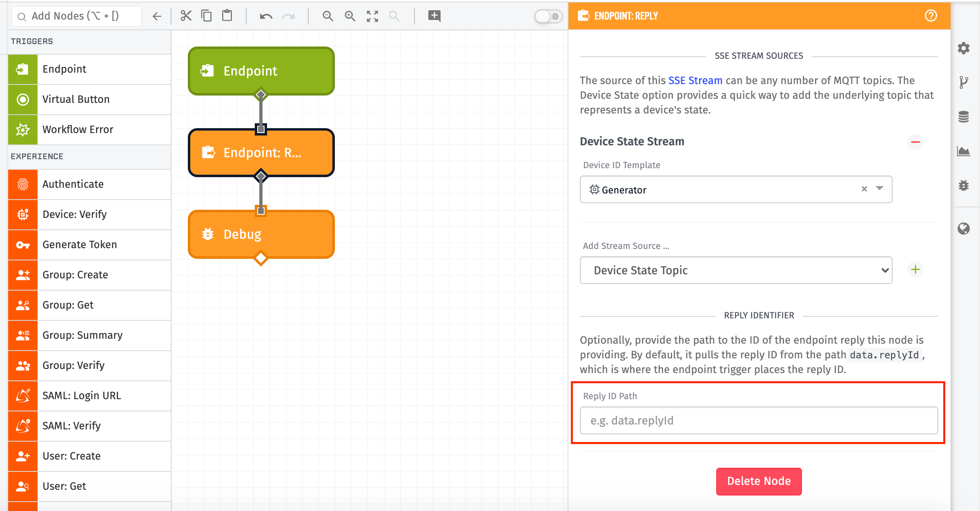
Task: Choose the SAML: Login URL node
Action: pos(89,396)
